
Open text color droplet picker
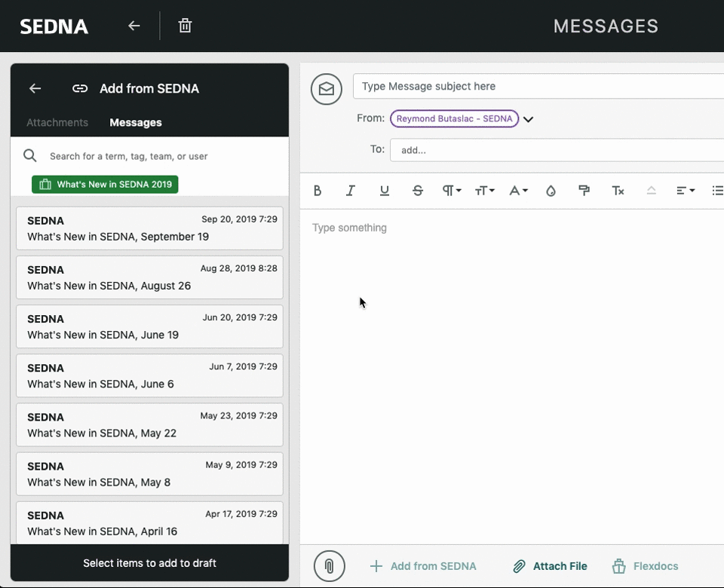[x=551, y=191]
